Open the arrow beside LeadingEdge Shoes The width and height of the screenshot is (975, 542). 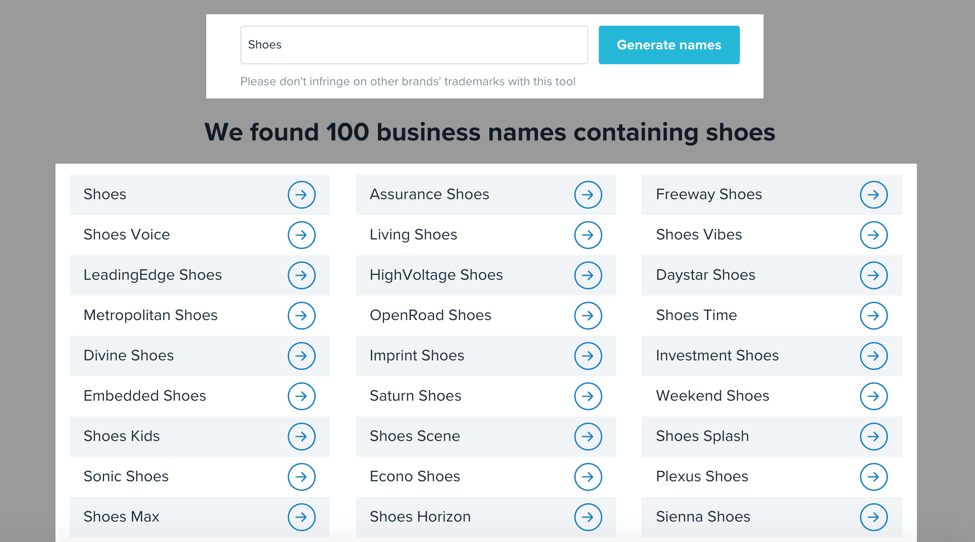[x=302, y=275]
